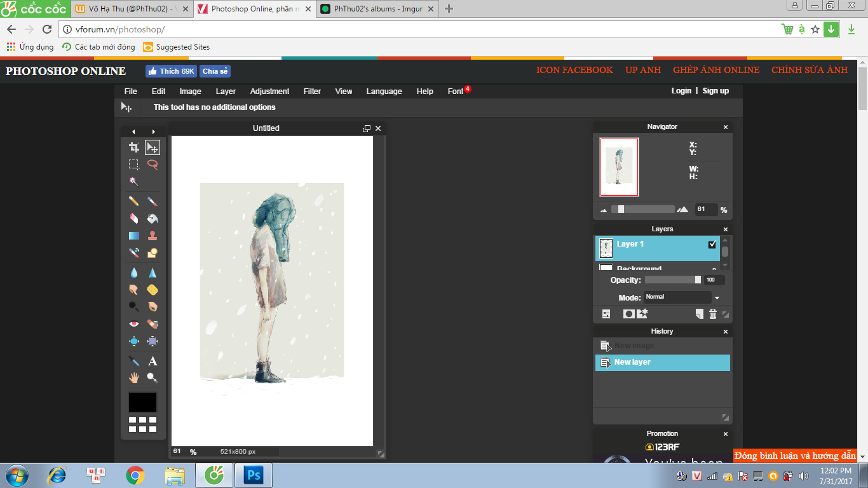Select the Crop tool

(134, 147)
